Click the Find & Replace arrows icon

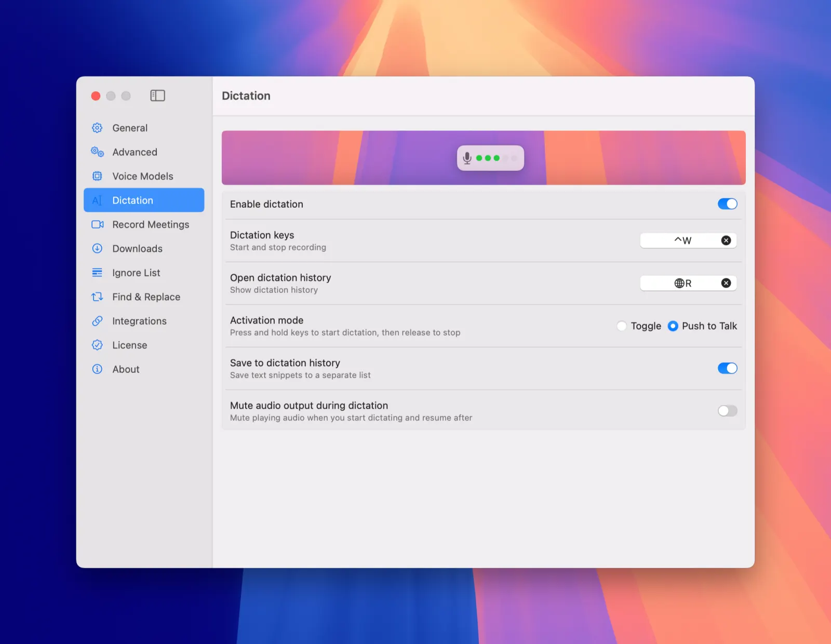pos(97,297)
